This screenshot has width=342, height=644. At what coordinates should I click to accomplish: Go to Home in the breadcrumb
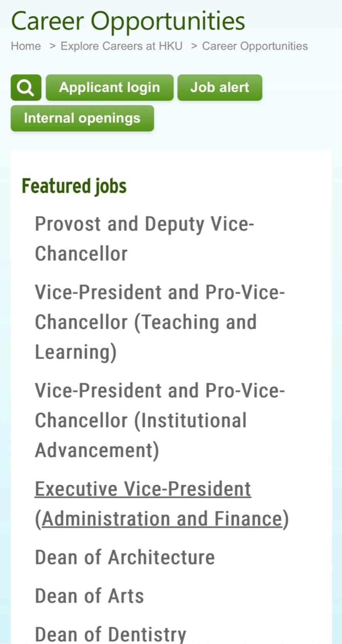(x=26, y=46)
